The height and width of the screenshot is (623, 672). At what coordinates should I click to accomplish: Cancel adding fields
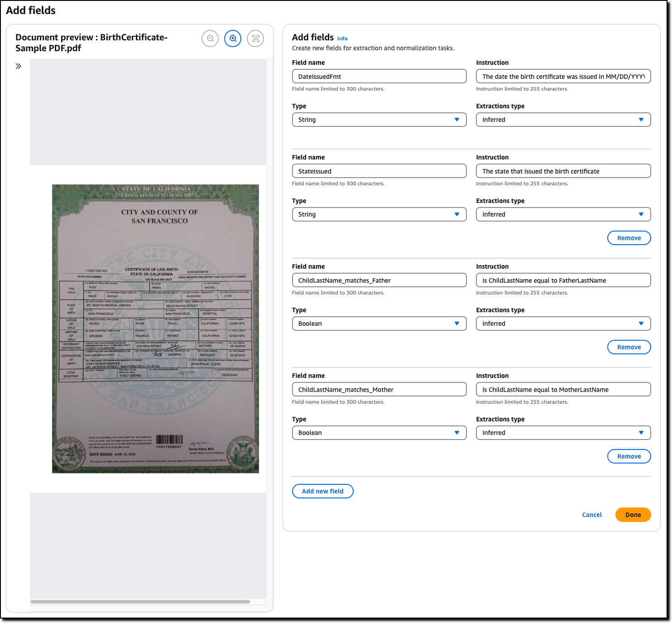pos(592,515)
